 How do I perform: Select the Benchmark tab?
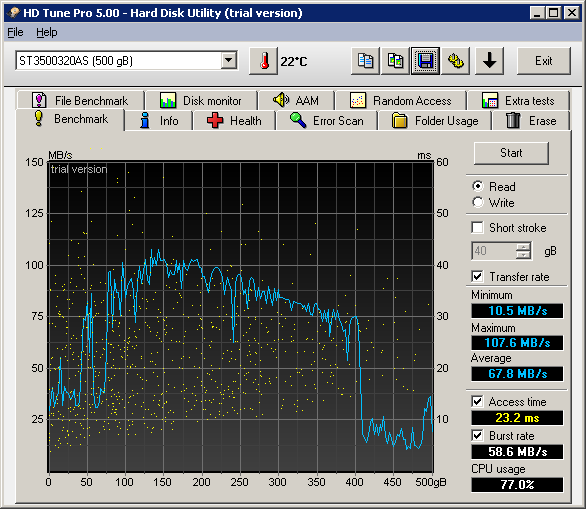(x=70, y=119)
